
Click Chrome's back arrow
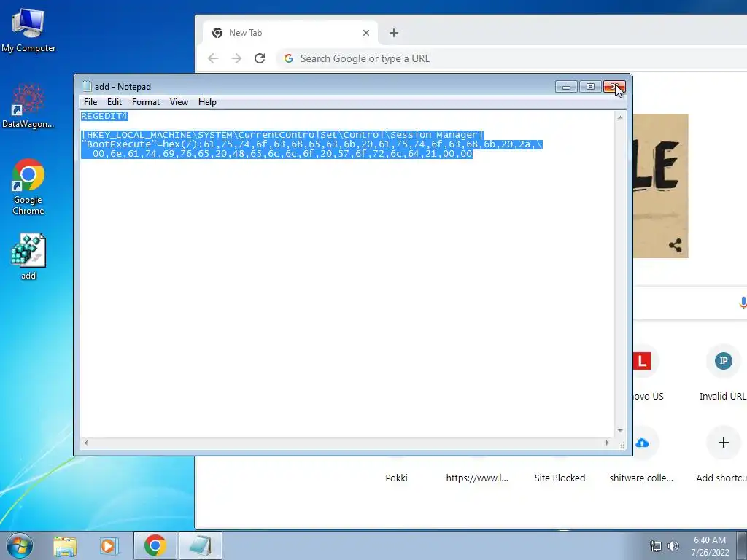[x=213, y=58]
